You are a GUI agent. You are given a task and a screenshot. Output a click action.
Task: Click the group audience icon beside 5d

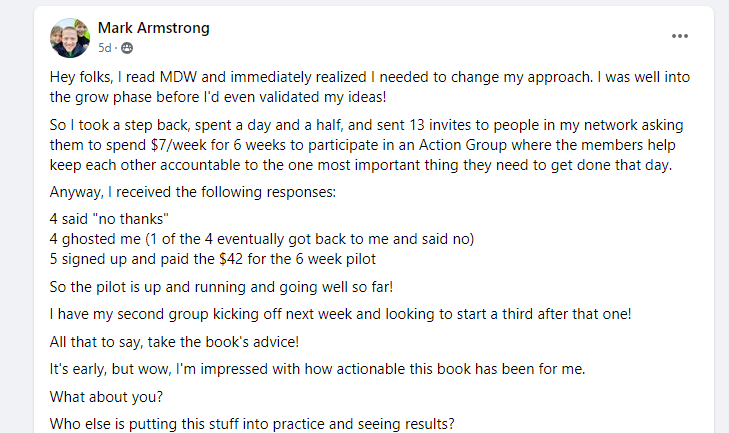[x=127, y=47]
